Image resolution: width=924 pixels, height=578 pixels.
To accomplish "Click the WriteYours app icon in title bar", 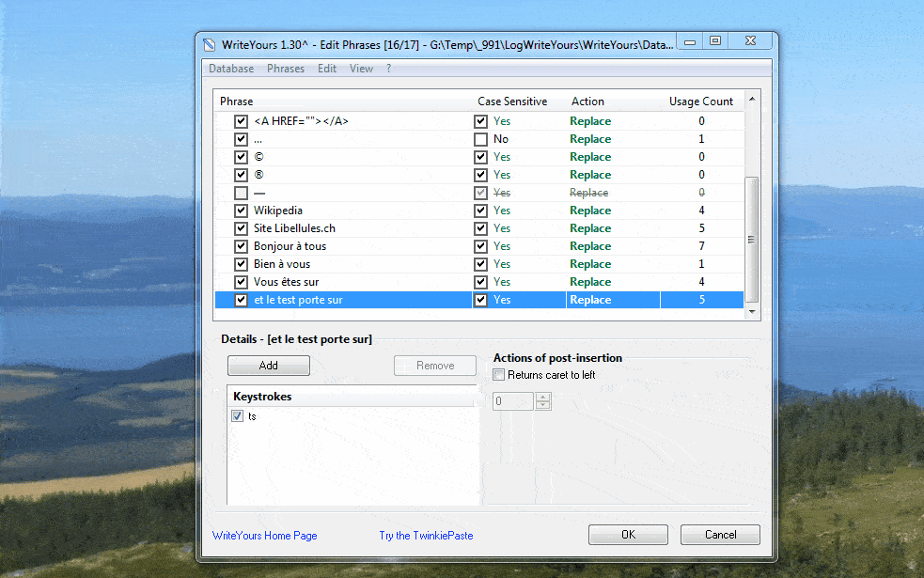I will [x=210, y=45].
